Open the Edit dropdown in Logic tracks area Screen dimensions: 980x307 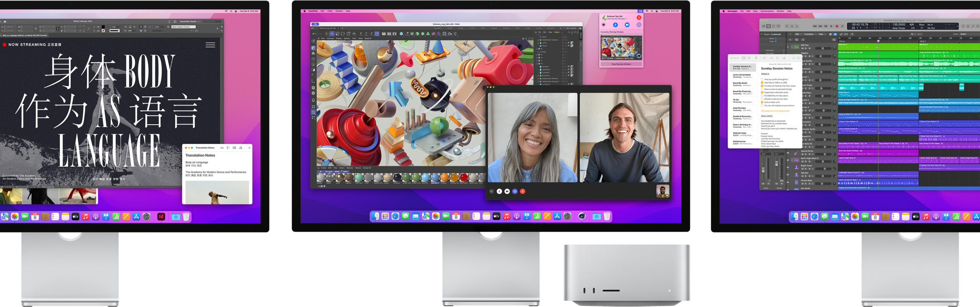(798, 34)
